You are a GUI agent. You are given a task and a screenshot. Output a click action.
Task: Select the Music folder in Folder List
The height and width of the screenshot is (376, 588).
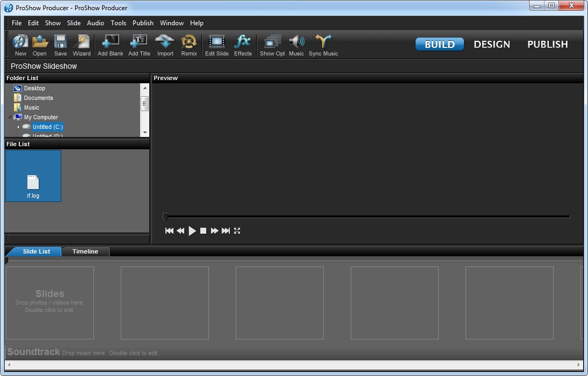(26, 107)
